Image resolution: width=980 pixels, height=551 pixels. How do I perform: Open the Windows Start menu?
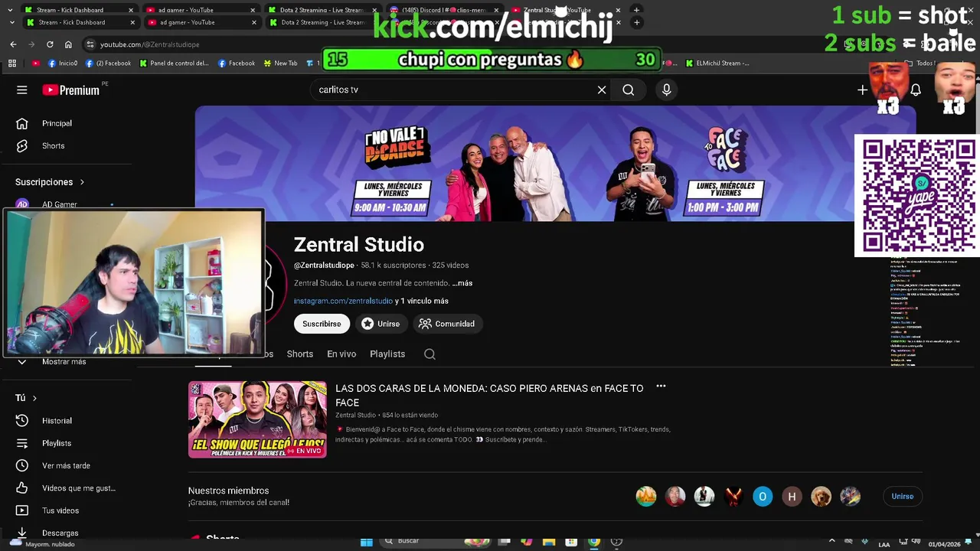(367, 542)
